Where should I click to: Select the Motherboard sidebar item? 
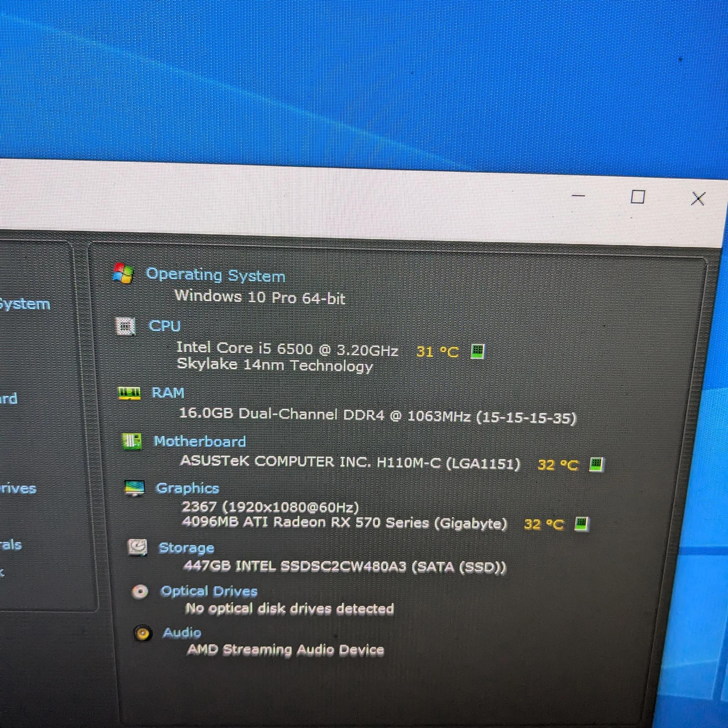pyautogui.click(x=9, y=398)
